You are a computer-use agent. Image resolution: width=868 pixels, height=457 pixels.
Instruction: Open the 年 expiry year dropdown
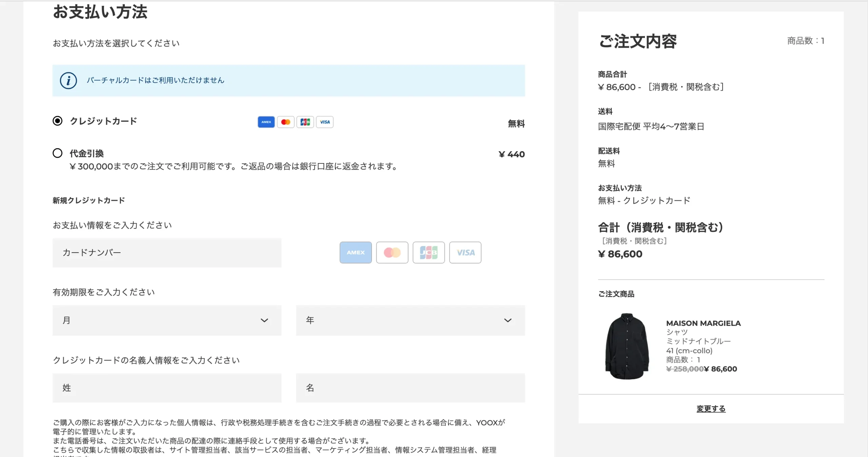pos(410,320)
